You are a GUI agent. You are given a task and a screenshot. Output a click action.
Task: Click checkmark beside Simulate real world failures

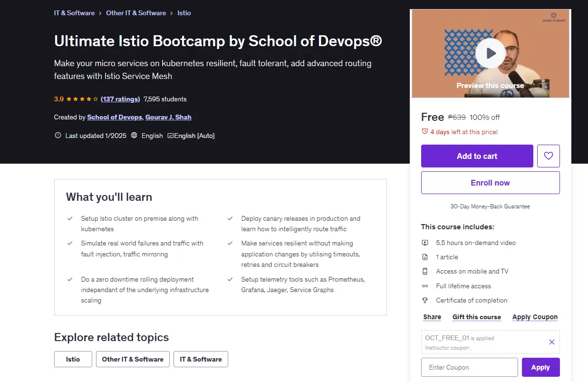click(70, 243)
